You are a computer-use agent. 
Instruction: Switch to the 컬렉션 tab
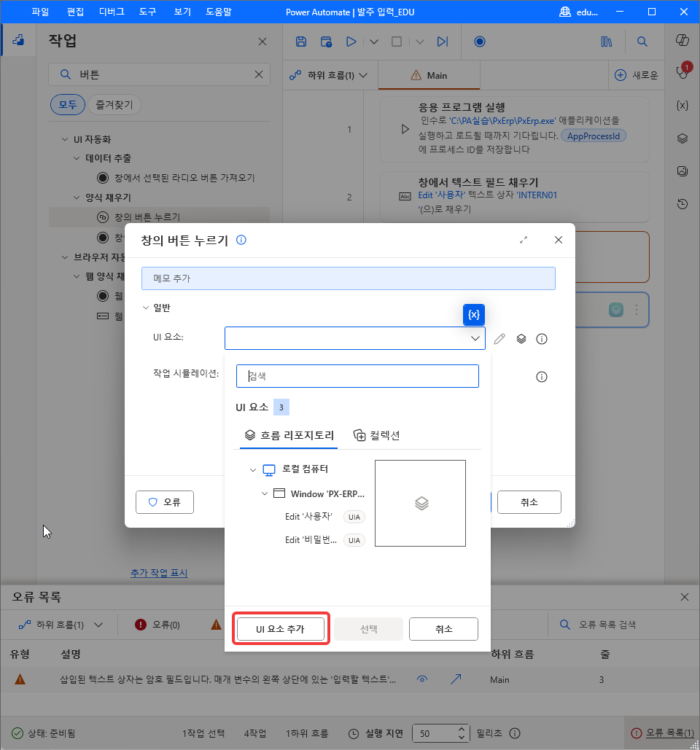376,435
